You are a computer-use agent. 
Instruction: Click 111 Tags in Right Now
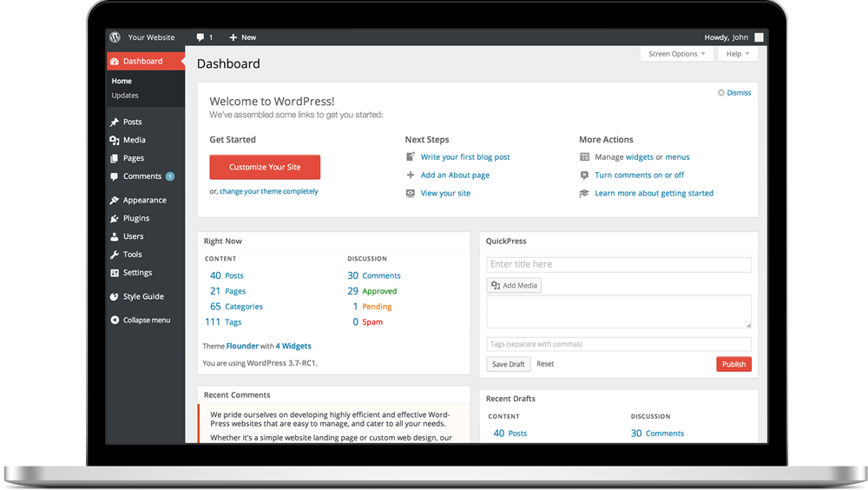coord(224,322)
